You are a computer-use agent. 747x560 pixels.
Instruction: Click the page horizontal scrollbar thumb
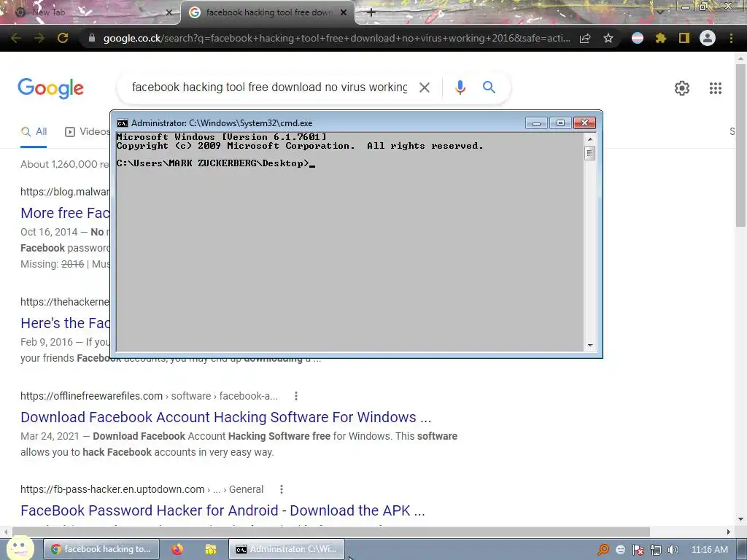tap(330, 532)
